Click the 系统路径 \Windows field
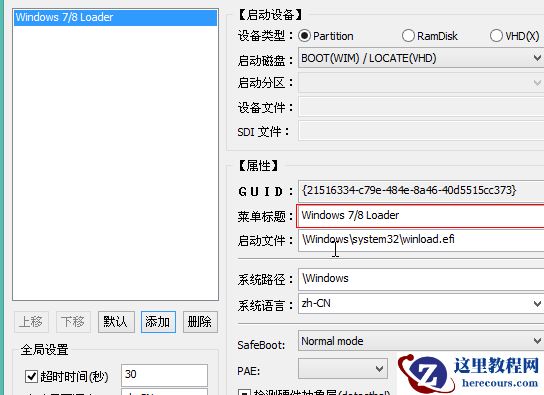 (421, 279)
